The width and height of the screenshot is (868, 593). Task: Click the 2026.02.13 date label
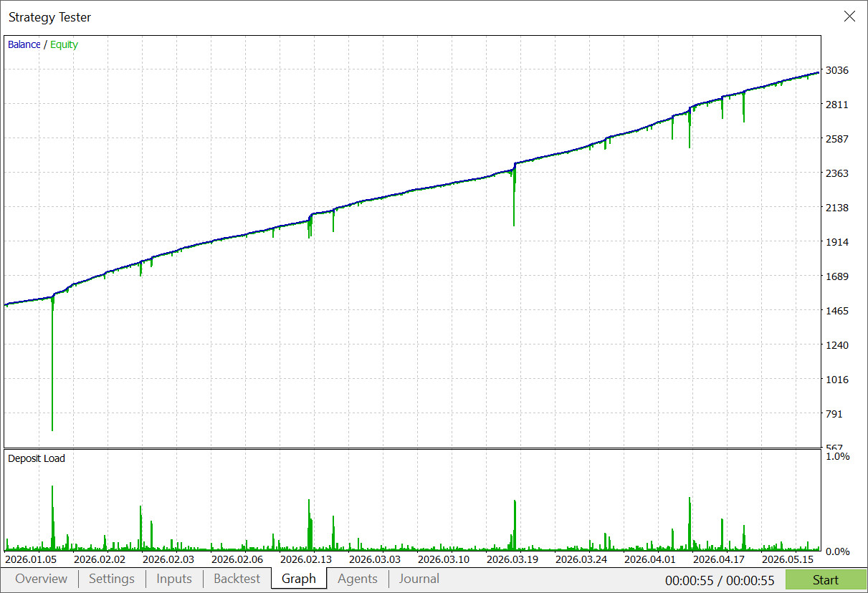click(306, 559)
